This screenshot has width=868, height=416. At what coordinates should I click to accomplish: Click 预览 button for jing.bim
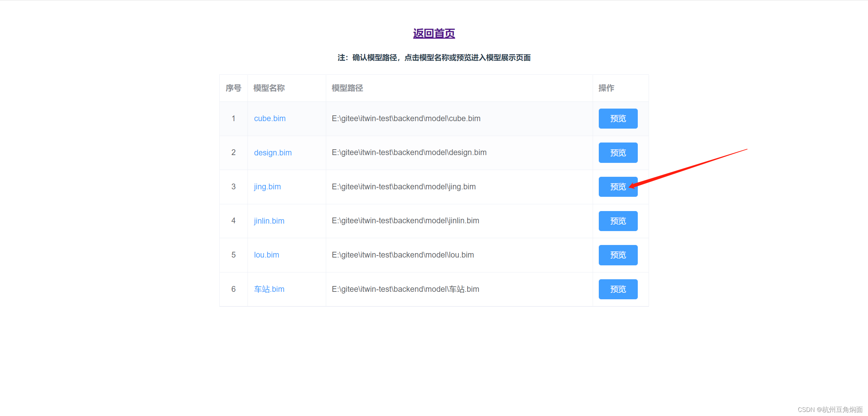[x=618, y=187]
